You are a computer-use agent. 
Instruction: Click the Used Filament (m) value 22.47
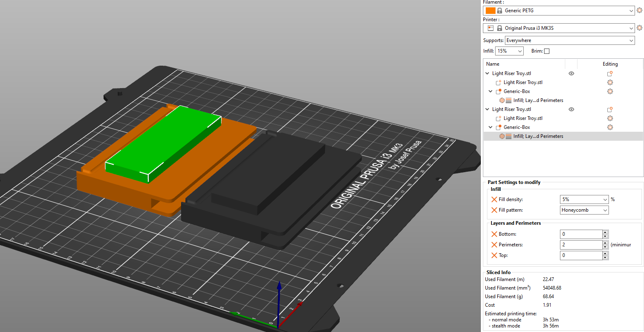tap(548, 279)
